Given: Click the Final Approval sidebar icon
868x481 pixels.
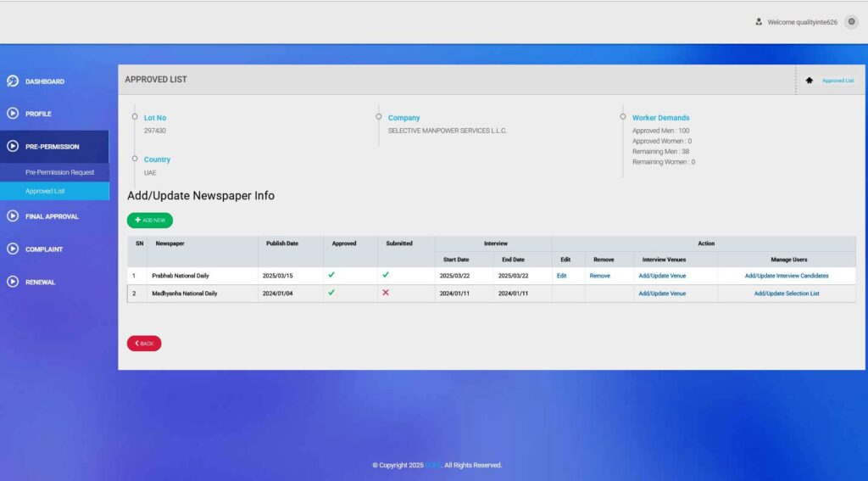Looking at the screenshot, I should (13, 216).
